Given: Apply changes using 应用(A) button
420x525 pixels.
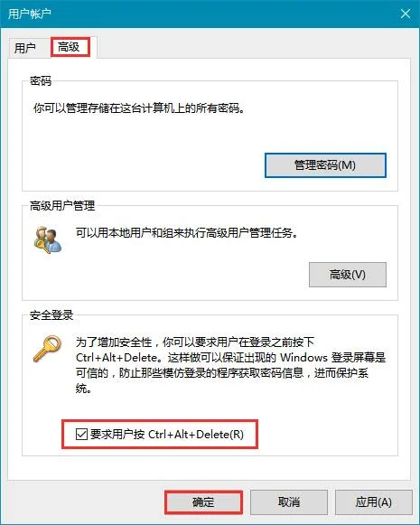Looking at the screenshot, I should point(373,502).
